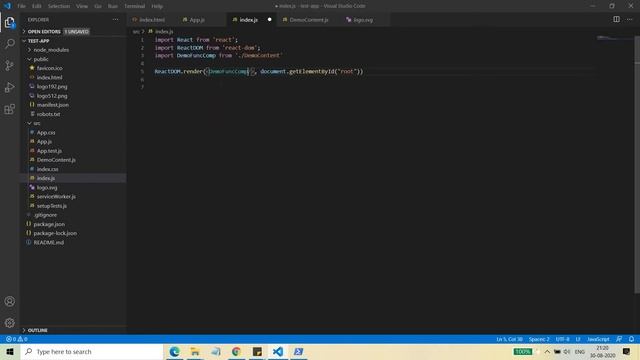Click the feedback icon in status bar
This screenshot has width=640, height=360.
(x=619, y=339)
